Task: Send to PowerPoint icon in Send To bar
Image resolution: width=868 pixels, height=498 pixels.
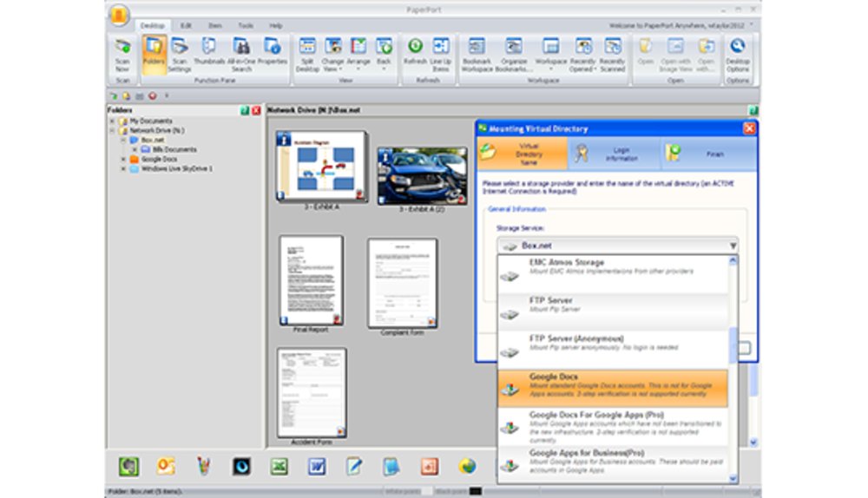Action: click(430, 467)
